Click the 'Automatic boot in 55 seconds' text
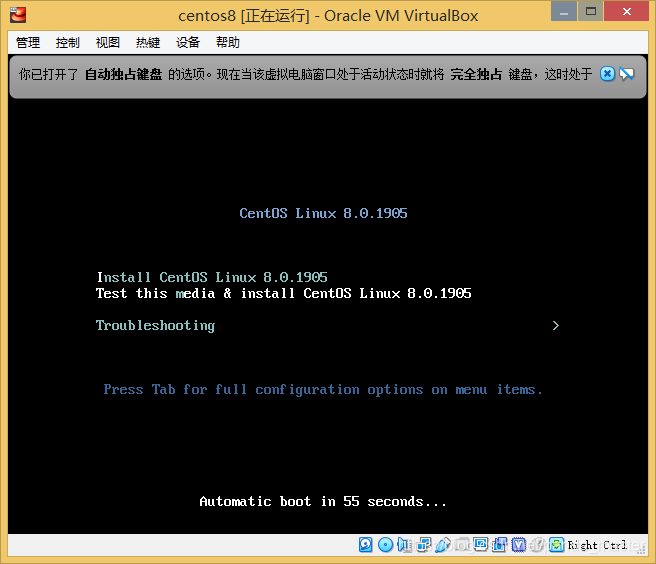Viewport: 656px width, 564px height. click(323, 501)
